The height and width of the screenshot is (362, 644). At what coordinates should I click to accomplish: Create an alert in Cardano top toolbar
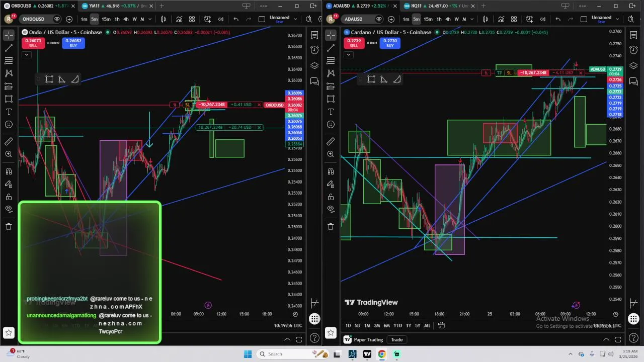pos(529,19)
